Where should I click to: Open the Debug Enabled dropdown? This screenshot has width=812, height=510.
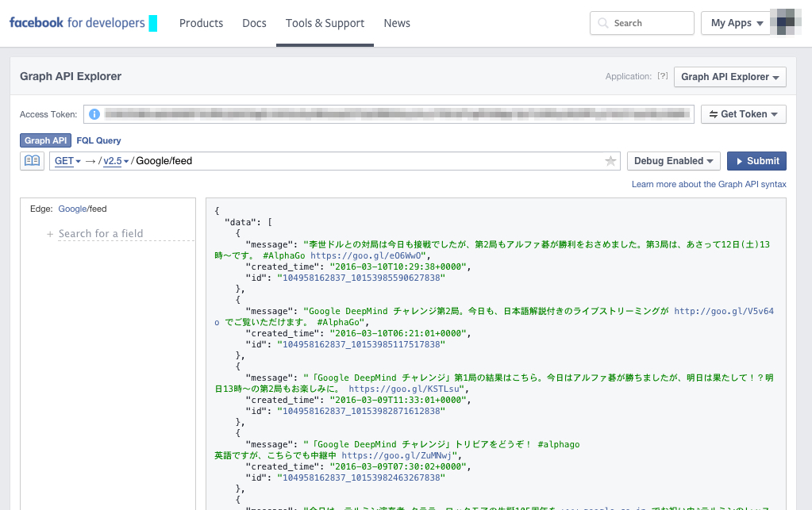click(673, 161)
